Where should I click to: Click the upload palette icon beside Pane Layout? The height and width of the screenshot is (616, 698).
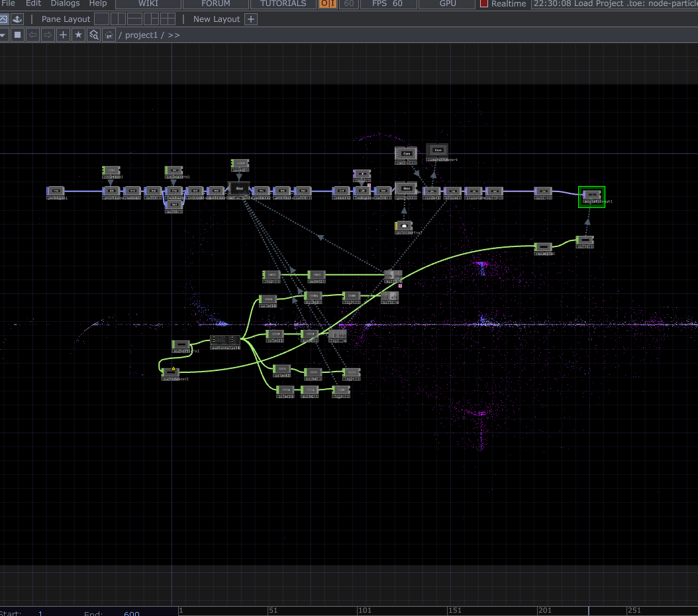tap(17, 19)
